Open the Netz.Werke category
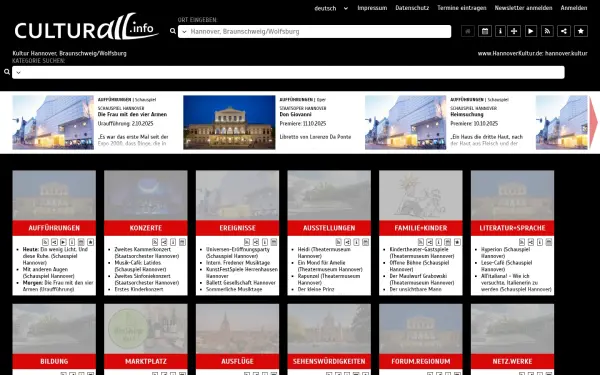This screenshot has height=375, width=600. click(512, 361)
